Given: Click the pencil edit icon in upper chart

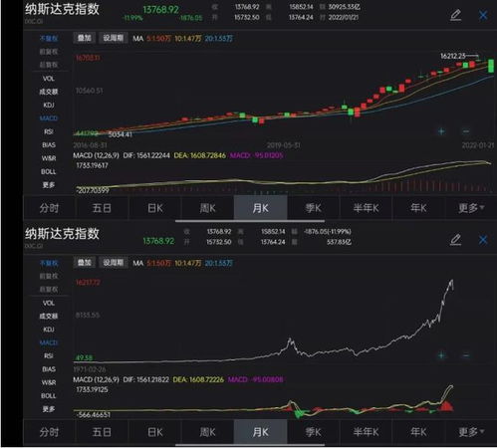Looking at the screenshot, I should coord(455,15).
